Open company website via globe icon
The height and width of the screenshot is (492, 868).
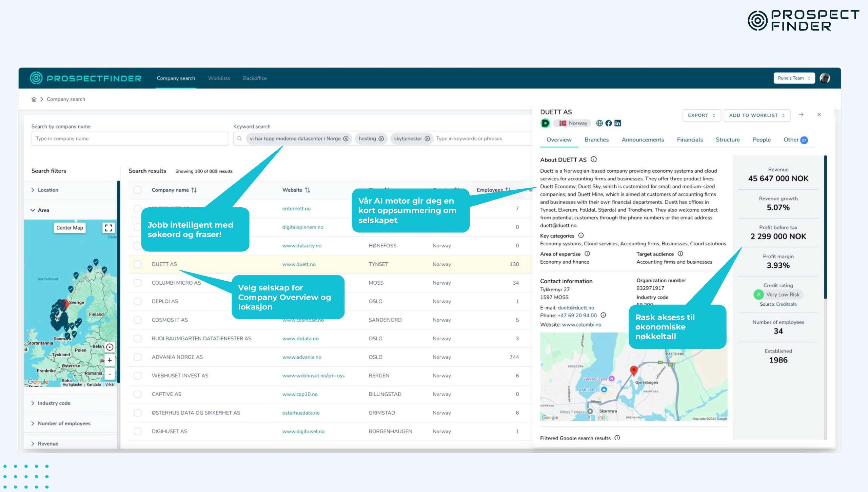[599, 123]
